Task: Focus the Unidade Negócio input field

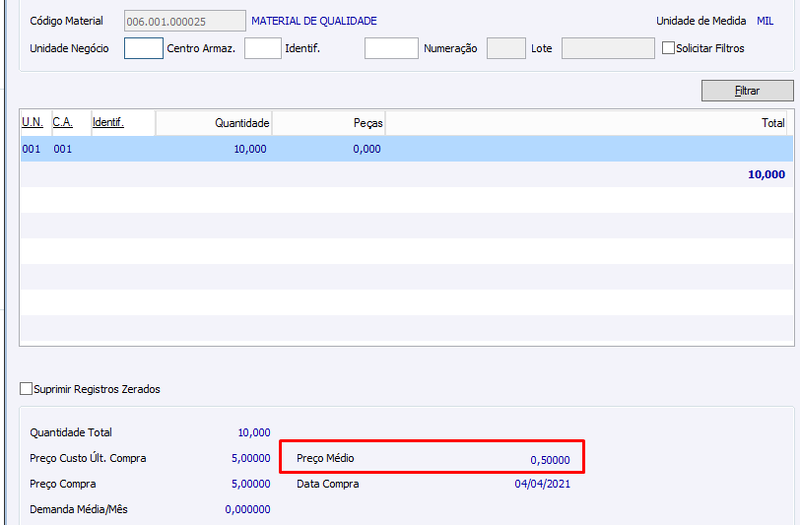Action: (143, 48)
